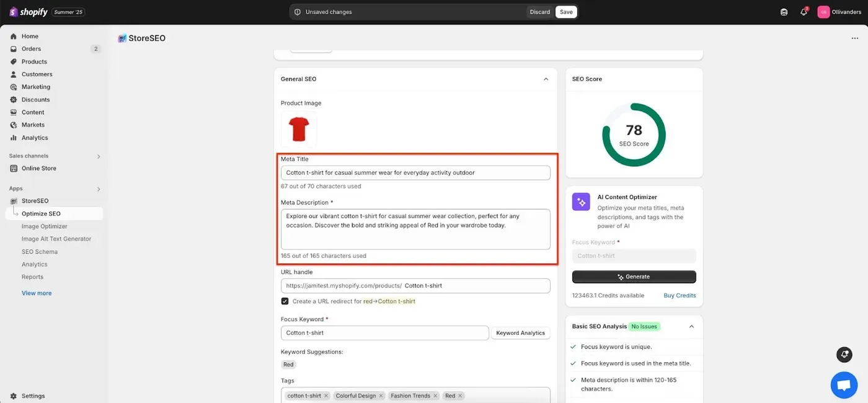Collapse the Basic SEO Analysis panel

point(691,327)
